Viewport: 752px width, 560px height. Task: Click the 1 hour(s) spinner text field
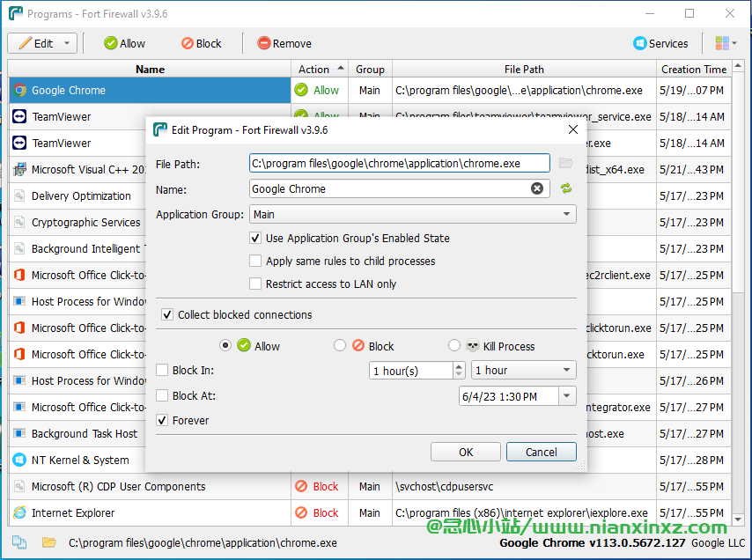(x=411, y=370)
